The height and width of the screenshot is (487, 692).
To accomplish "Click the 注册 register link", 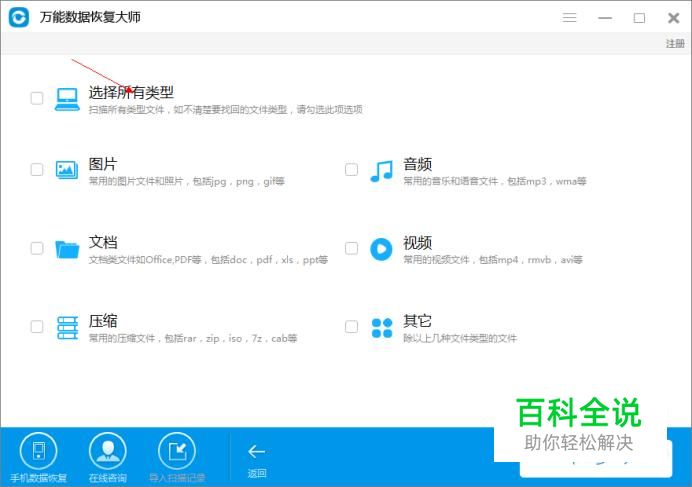I will click(x=675, y=44).
